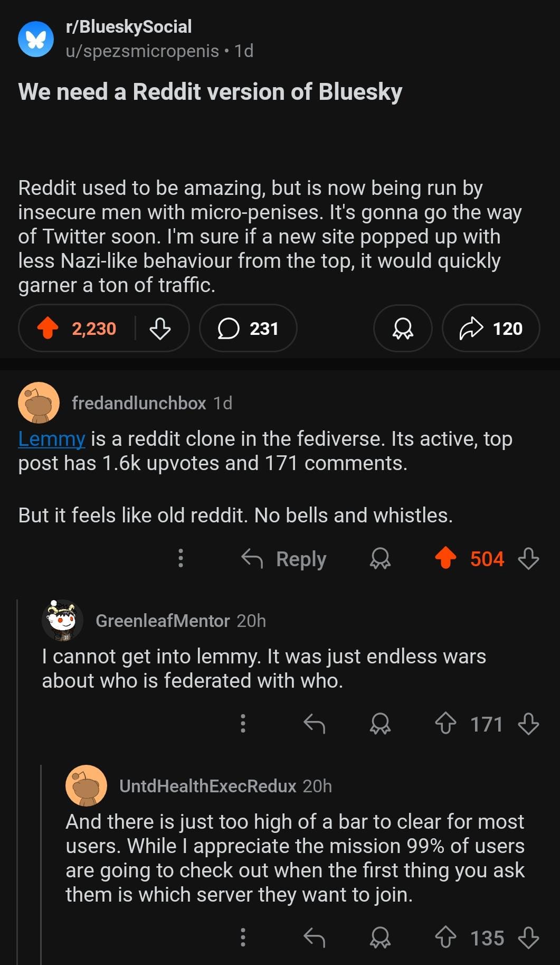Share the post using the 120 button
This screenshot has height=965, width=560.
491,328
